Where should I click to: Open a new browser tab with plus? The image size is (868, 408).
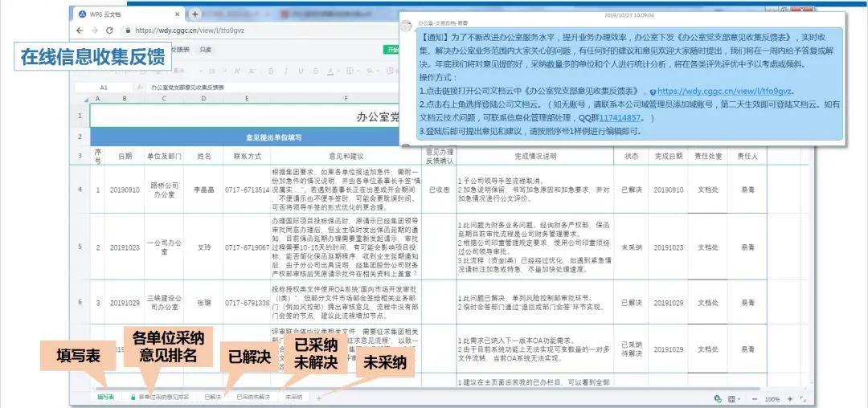click(x=194, y=14)
